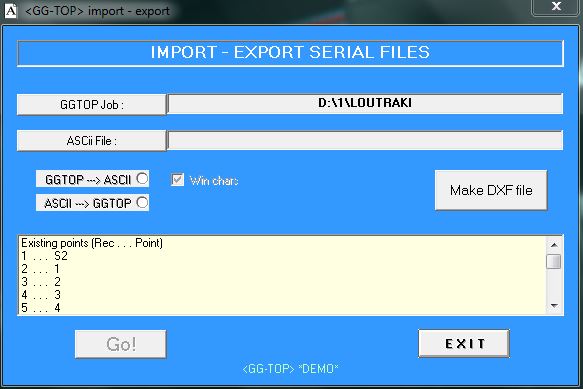
Task: Close the import - export window
Action: tap(556, 6)
